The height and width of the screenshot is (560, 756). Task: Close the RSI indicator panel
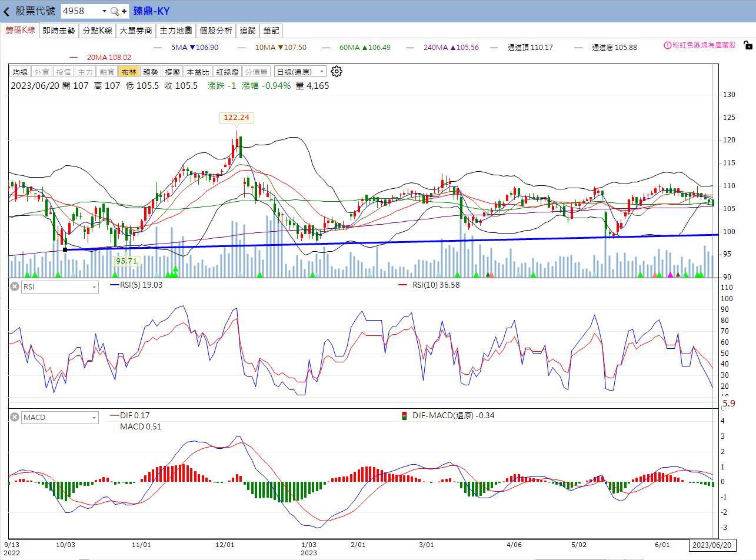coord(14,286)
